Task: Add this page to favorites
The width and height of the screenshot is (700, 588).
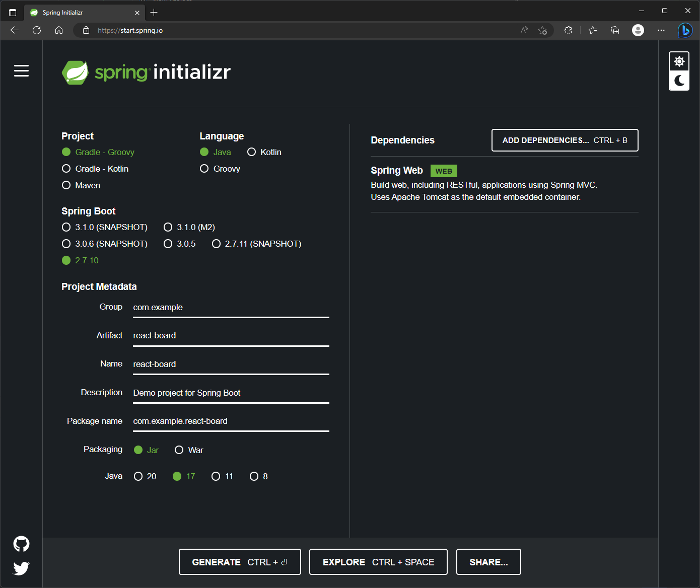Action: tap(542, 30)
